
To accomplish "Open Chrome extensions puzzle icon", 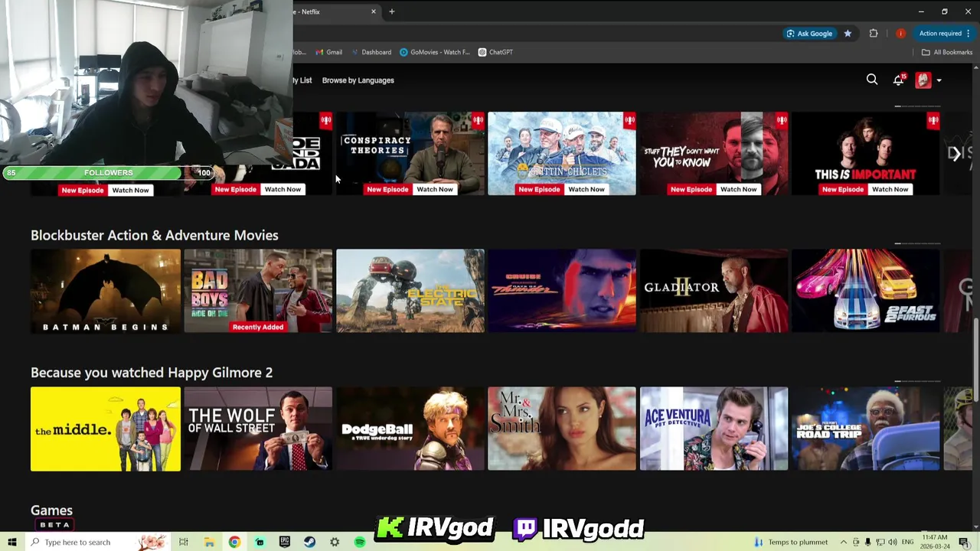I will click(x=874, y=33).
